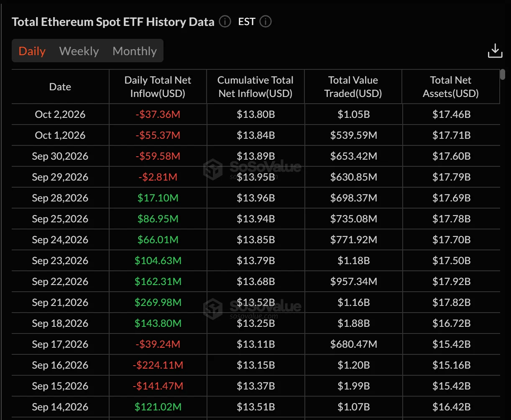Click the -$39.24M net inflow value

(158, 344)
